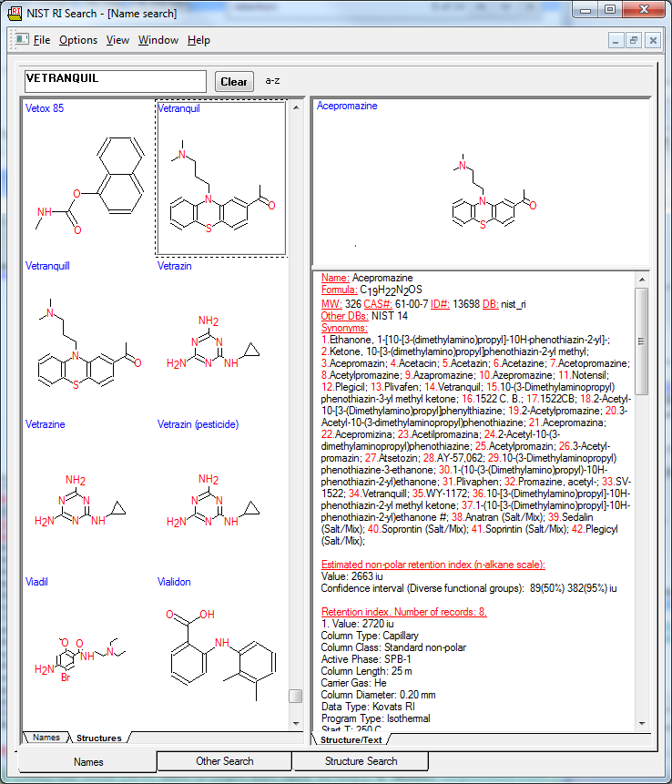Click the CAS#: label

[x=378, y=304]
